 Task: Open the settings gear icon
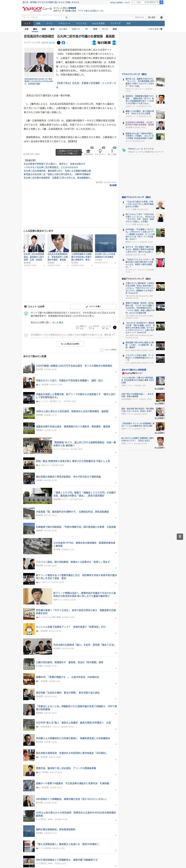tap(161, 18)
